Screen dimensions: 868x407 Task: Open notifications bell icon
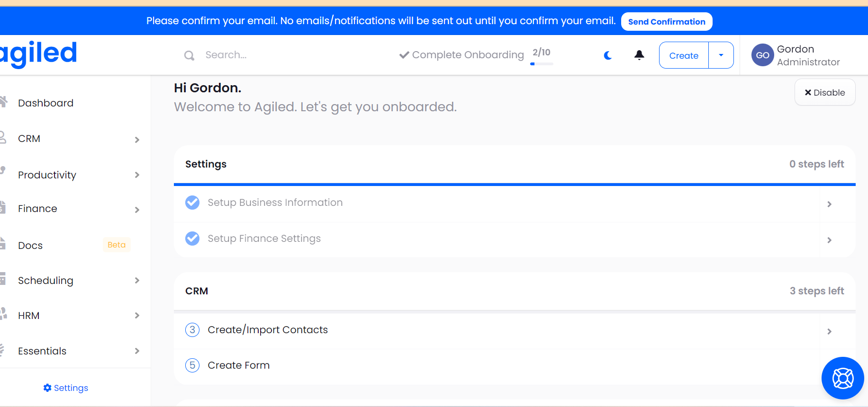click(639, 55)
